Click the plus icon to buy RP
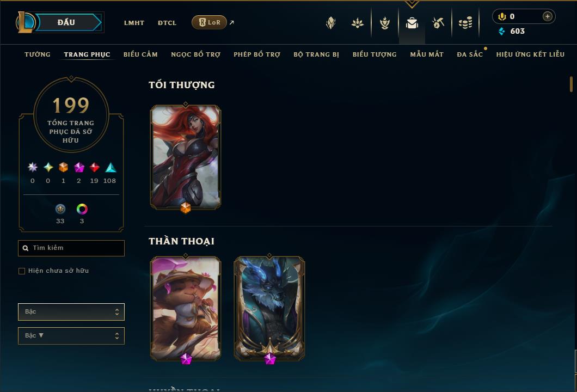The width and height of the screenshot is (577, 392). tap(547, 16)
